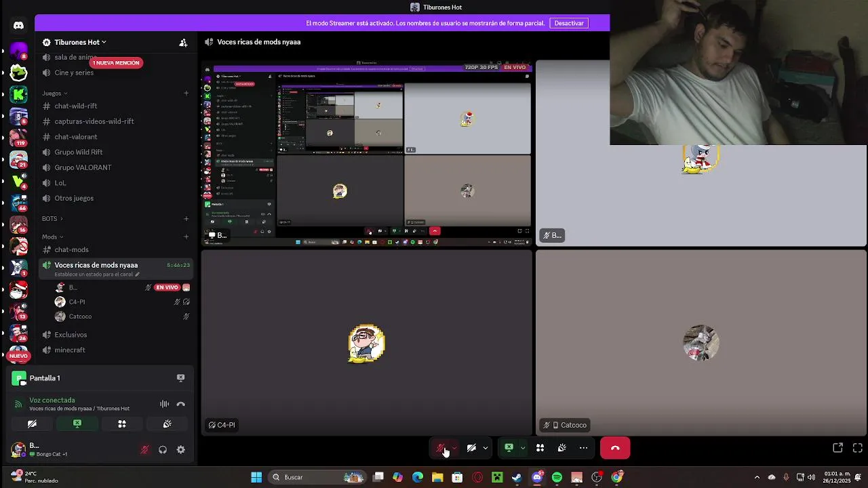Expand the BOTS category
868x488 pixels.
tap(52, 218)
